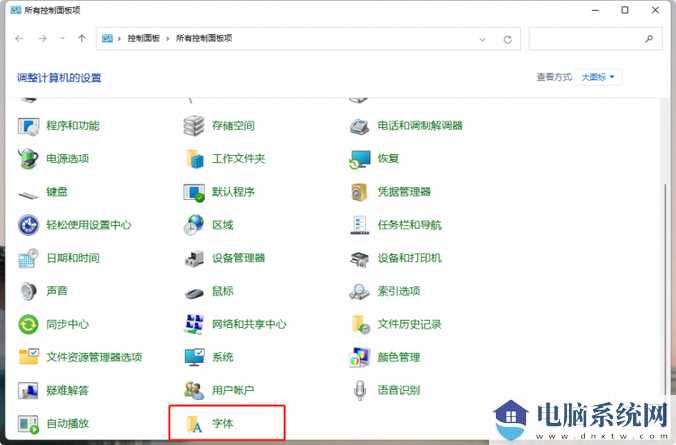Open the 程序和功能 icon
The height and width of the screenshot is (445, 676).
(x=28, y=126)
